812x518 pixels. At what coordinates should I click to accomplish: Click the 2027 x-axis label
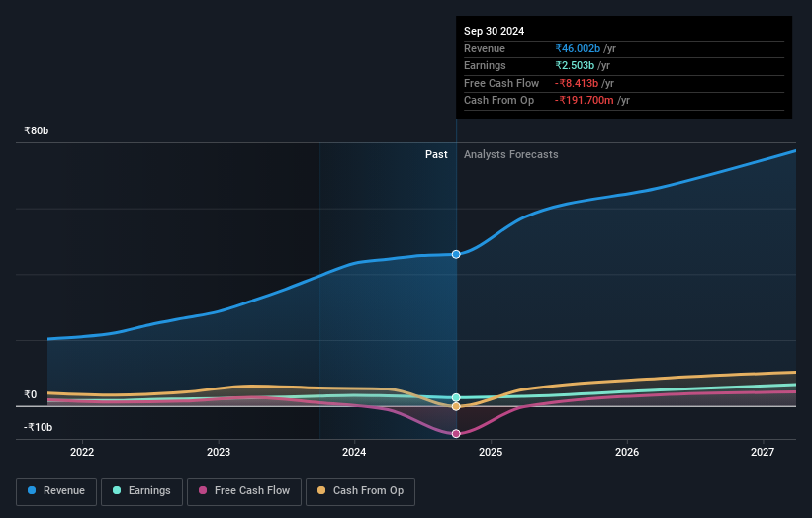click(763, 452)
